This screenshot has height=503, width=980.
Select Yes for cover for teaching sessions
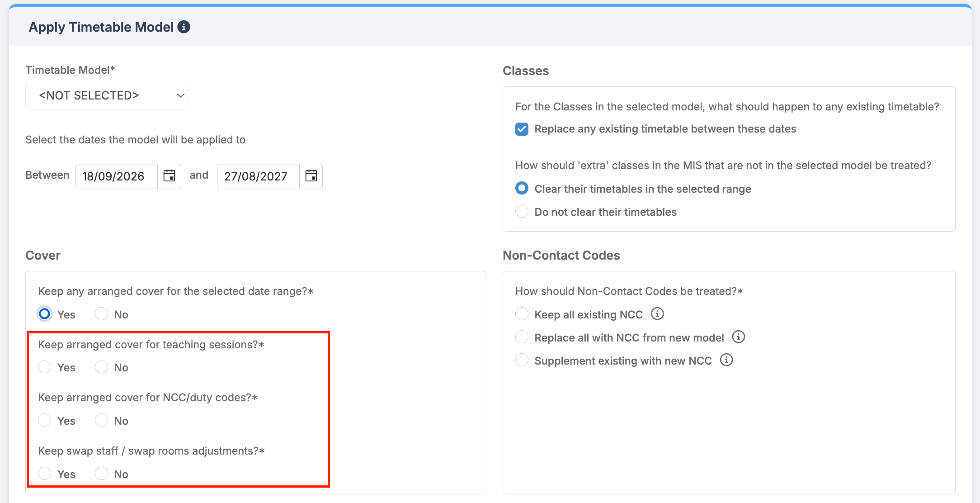click(x=44, y=367)
